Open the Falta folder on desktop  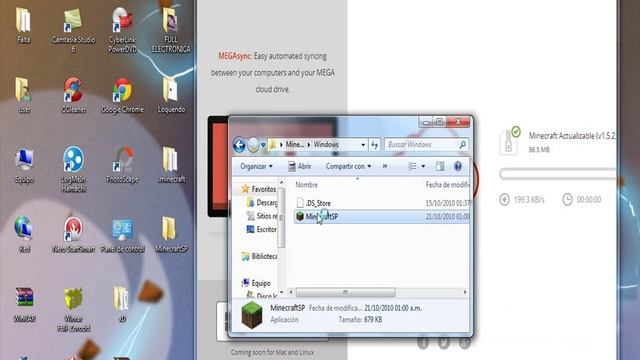pyautogui.click(x=23, y=25)
